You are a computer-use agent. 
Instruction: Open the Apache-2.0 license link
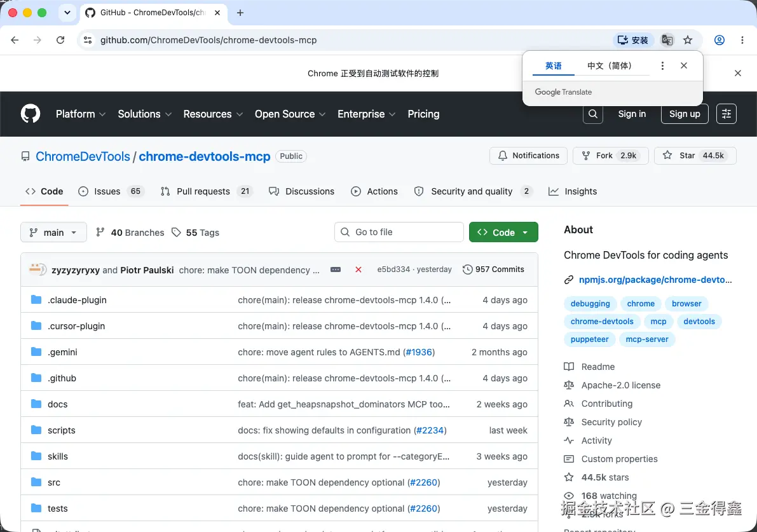click(621, 385)
